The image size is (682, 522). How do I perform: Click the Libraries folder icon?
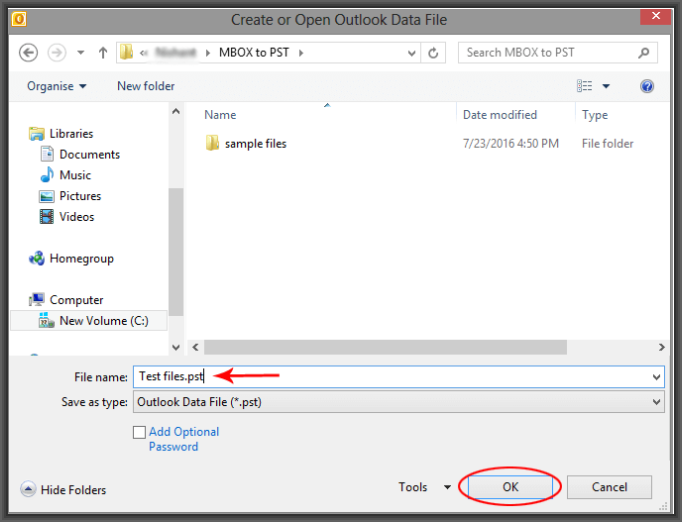[x=37, y=134]
